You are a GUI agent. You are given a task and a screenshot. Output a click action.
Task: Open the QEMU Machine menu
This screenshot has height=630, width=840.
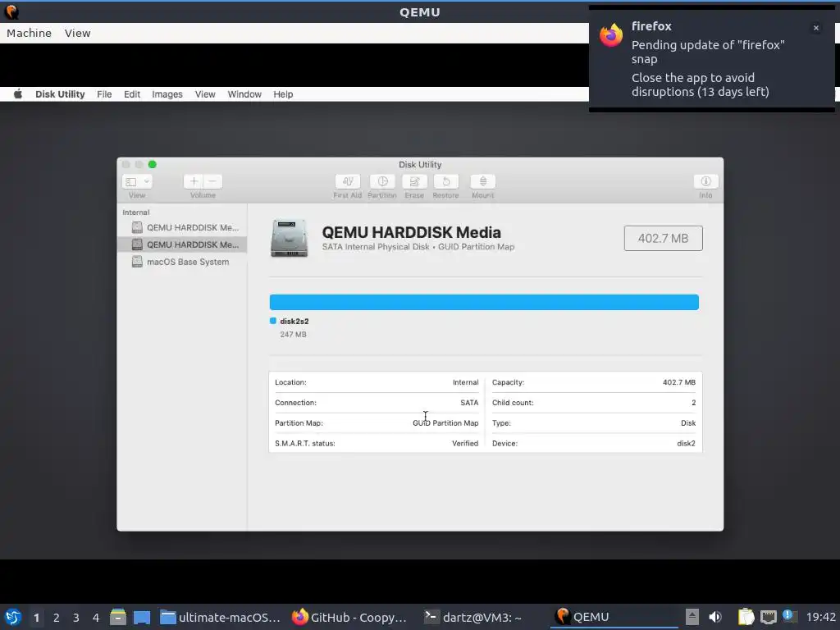29,33
